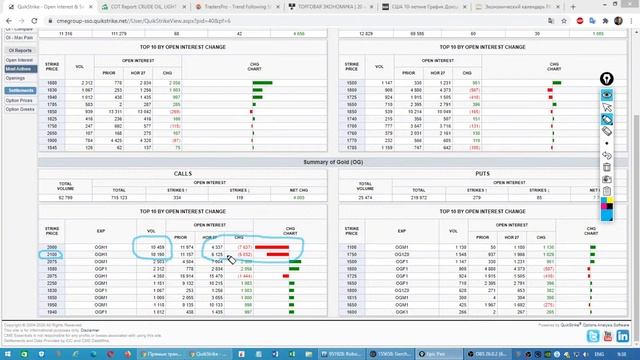640x360 pixels.
Task: Open the extensions puzzle-piece icon
Action: pyautogui.click(x=605, y=20)
